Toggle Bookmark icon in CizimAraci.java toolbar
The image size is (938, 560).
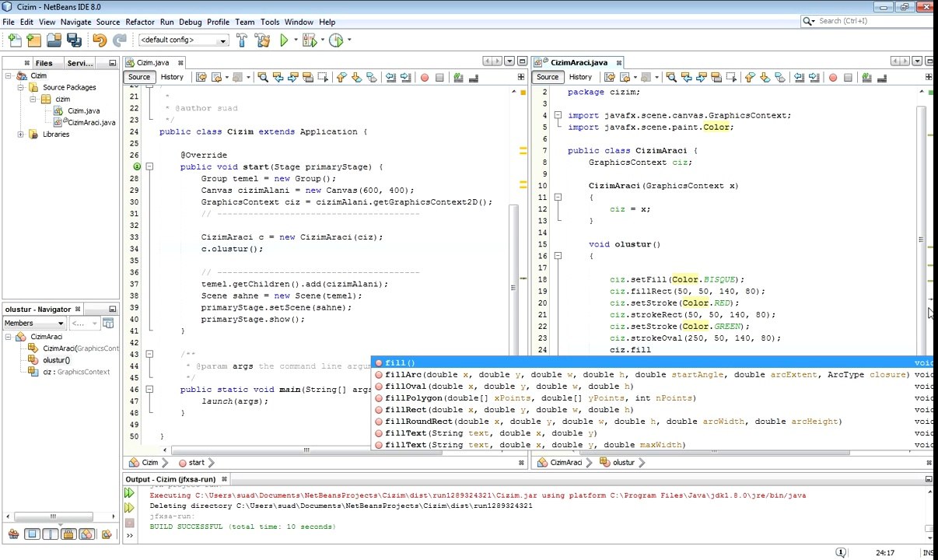pyautogui.click(x=780, y=77)
